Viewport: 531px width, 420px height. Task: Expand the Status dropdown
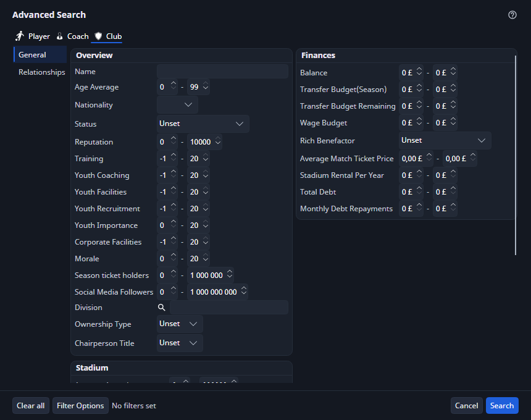click(x=203, y=124)
